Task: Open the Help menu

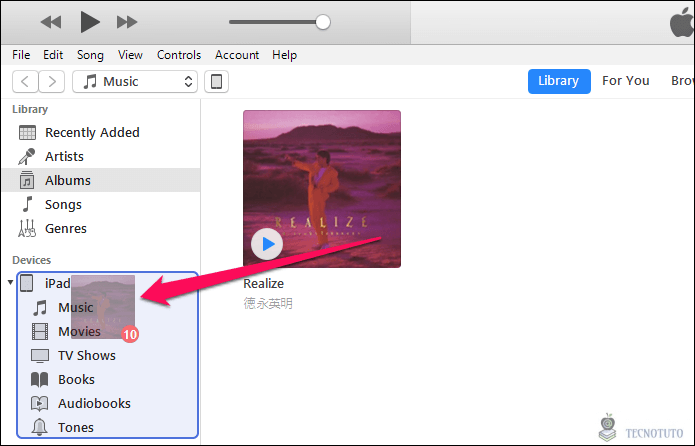Action: coord(284,55)
